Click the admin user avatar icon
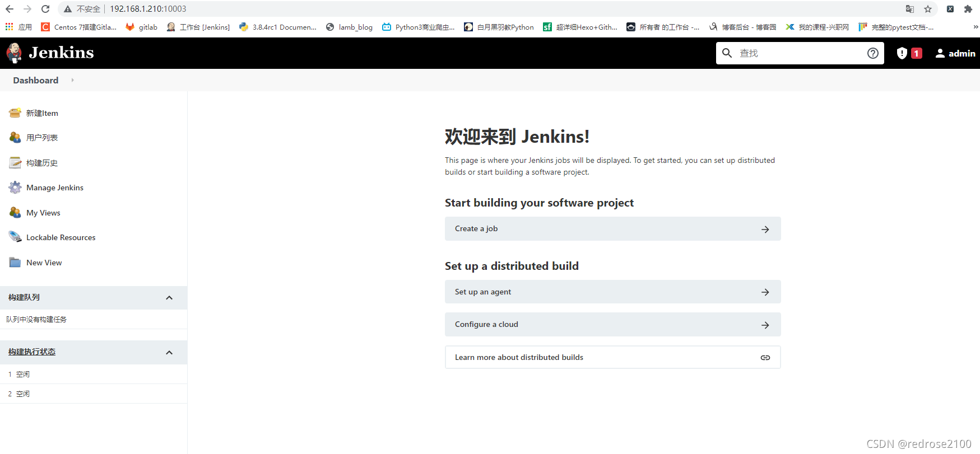The width and height of the screenshot is (980, 454). [x=940, y=53]
